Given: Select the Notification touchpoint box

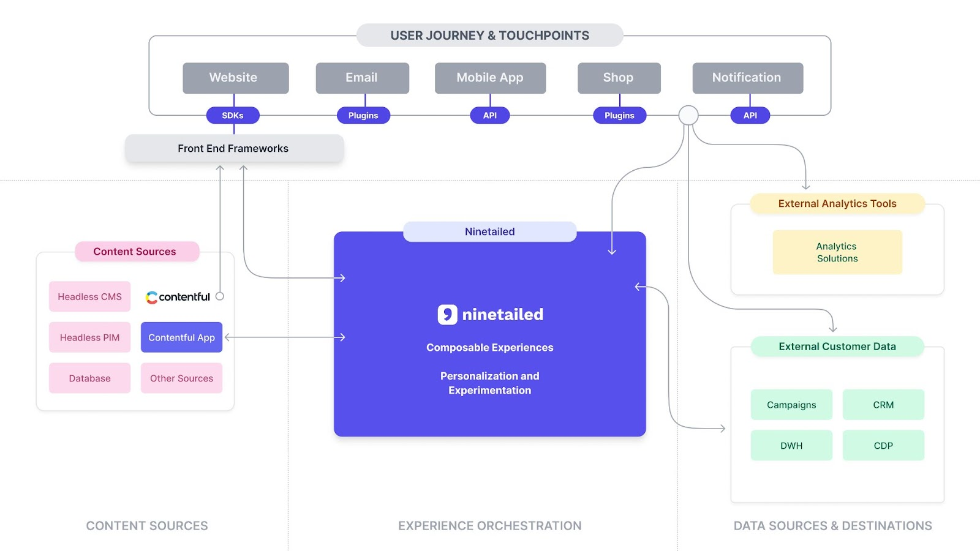Looking at the screenshot, I should coord(748,78).
